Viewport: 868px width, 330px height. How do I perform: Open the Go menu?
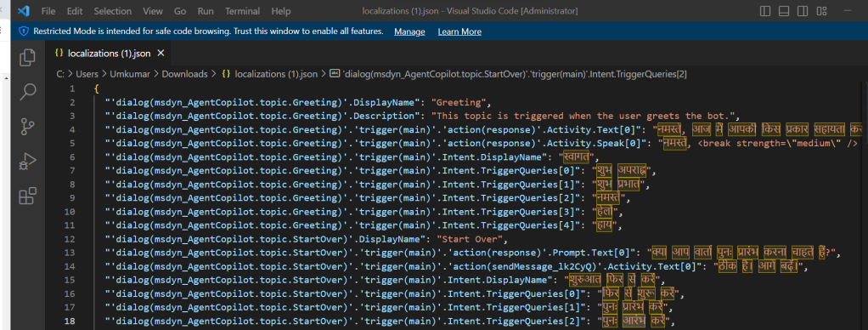(180, 11)
